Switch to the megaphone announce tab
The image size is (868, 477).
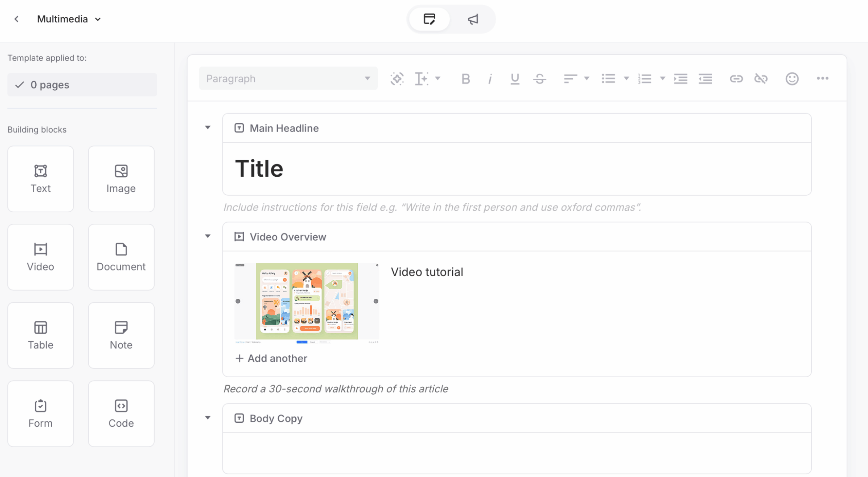coord(473,19)
